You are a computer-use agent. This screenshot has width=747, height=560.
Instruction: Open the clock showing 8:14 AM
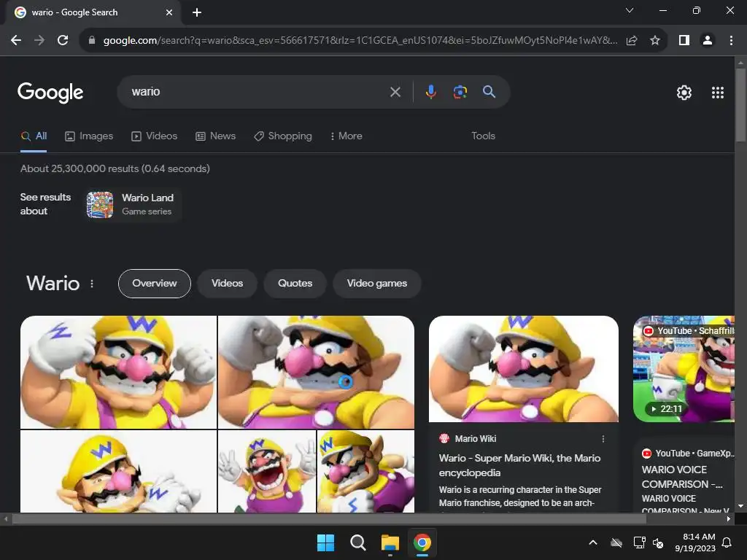coord(695,542)
